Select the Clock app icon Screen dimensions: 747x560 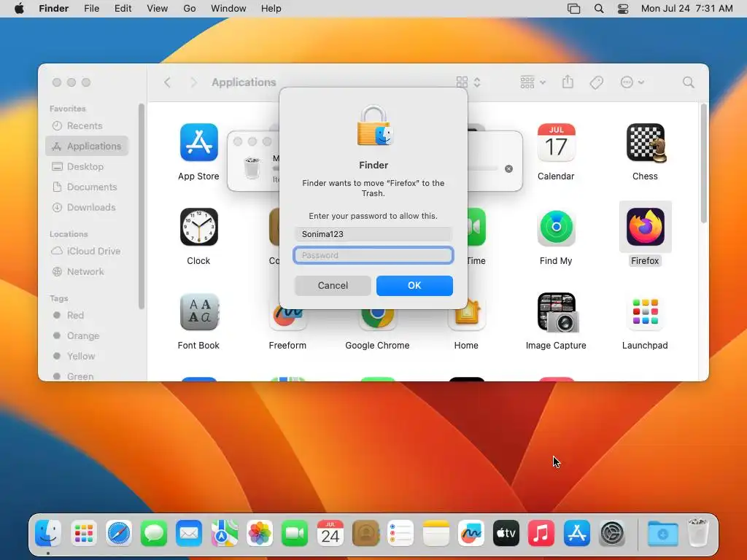[198, 227]
